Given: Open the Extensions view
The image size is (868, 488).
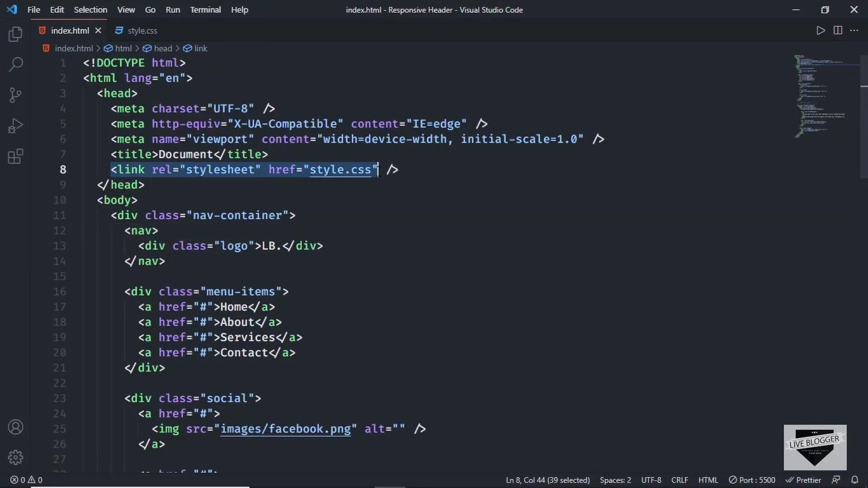Looking at the screenshot, I should [15, 156].
